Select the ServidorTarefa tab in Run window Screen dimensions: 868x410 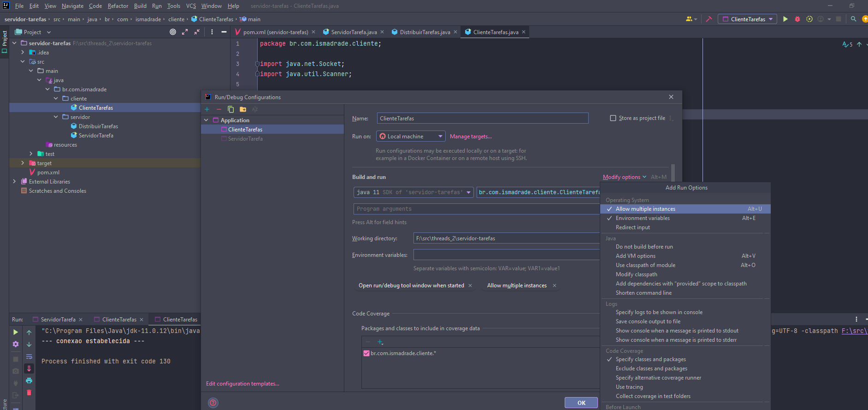pyautogui.click(x=58, y=319)
